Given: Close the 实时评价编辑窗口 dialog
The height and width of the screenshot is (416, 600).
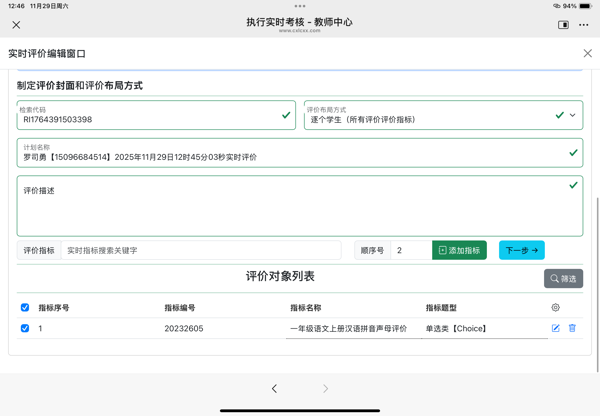Looking at the screenshot, I should coord(587,53).
